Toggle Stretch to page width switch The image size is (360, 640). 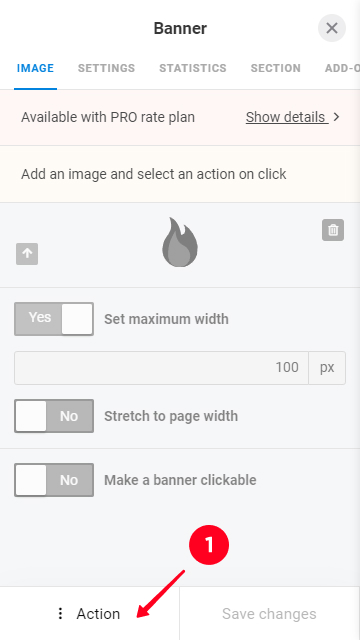(x=54, y=416)
